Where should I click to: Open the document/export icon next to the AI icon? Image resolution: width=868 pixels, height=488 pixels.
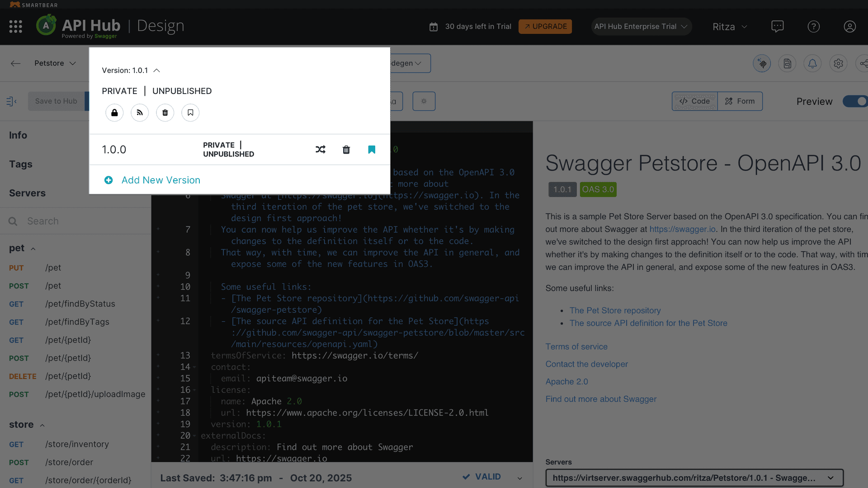click(787, 63)
